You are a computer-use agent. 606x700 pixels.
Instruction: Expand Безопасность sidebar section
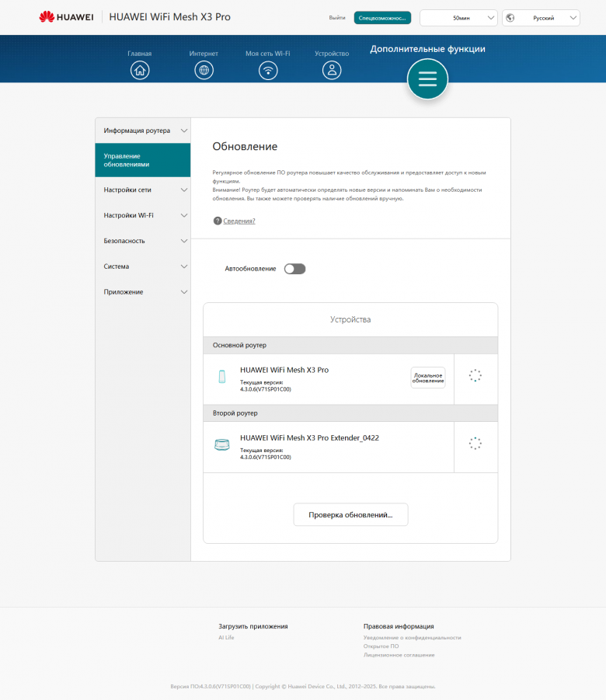point(143,241)
